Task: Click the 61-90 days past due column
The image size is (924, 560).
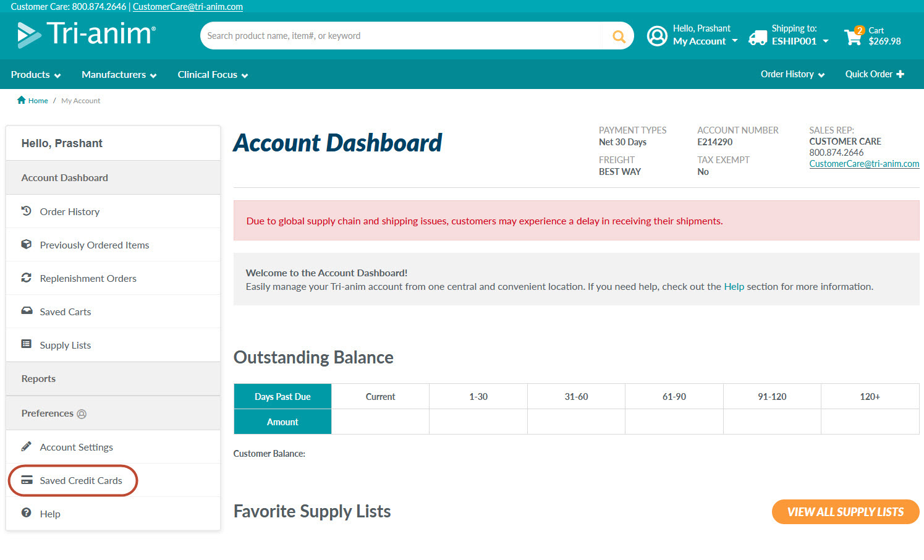Action: click(674, 397)
